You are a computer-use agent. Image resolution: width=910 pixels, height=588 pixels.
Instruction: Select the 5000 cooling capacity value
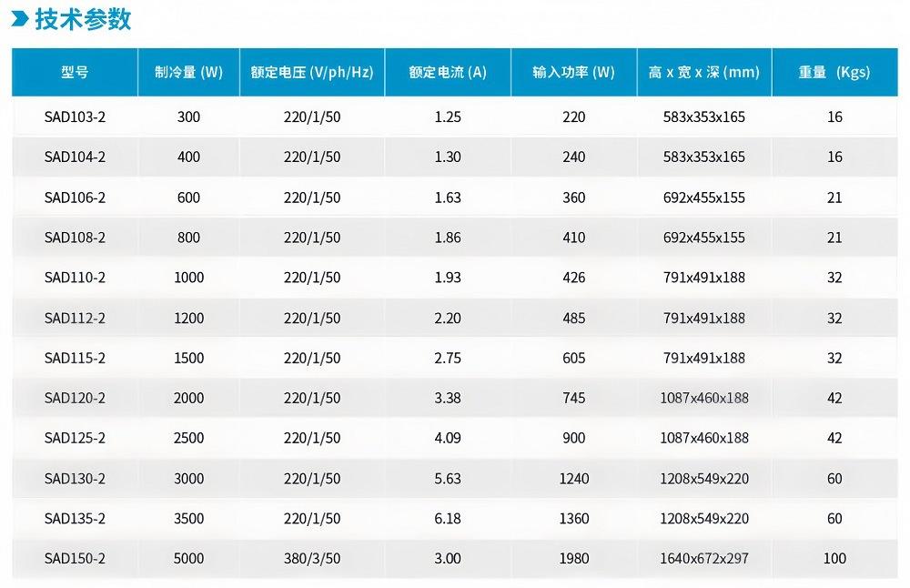[x=188, y=558]
